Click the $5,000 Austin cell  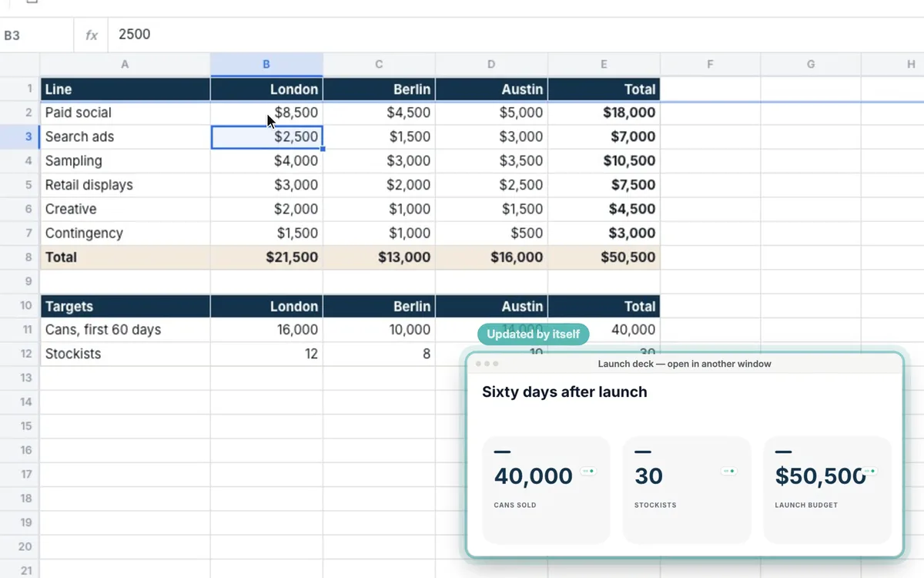coord(491,113)
